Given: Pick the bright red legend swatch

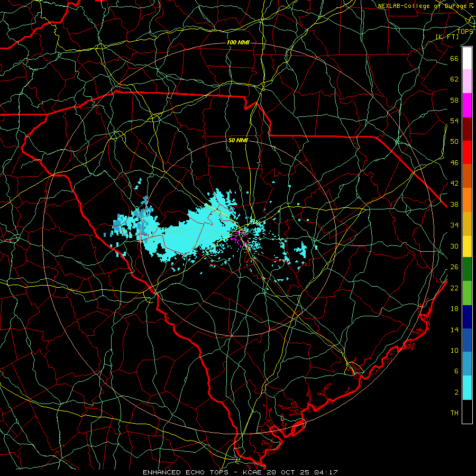Looking at the screenshot, I should [x=467, y=152].
